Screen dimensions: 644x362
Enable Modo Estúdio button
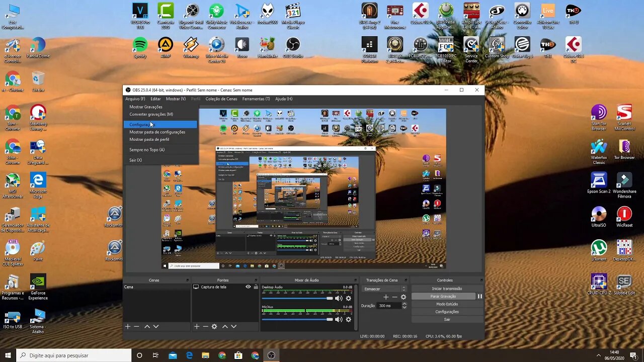coord(447,304)
